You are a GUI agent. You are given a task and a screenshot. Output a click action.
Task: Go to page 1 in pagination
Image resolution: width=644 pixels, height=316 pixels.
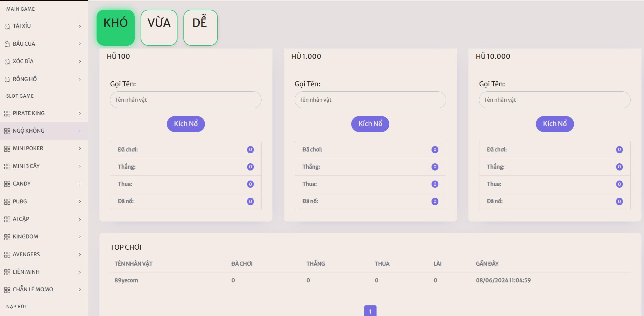pos(370,311)
